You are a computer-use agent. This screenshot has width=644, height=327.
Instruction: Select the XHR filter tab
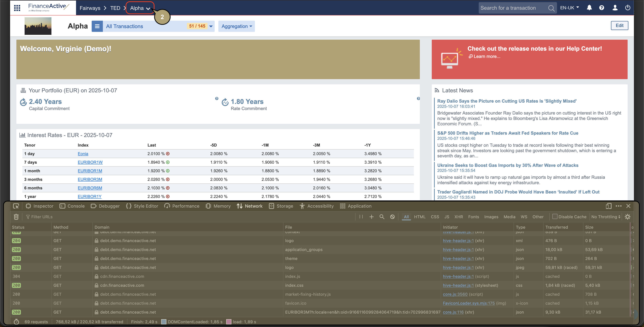[x=459, y=217]
